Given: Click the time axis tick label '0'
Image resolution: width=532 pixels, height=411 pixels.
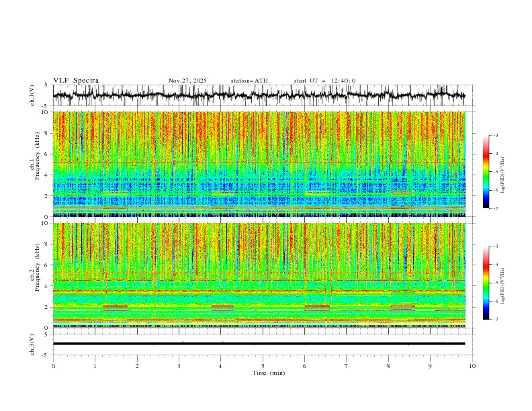Looking at the screenshot, I should pyautogui.click(x=53, y=366).
